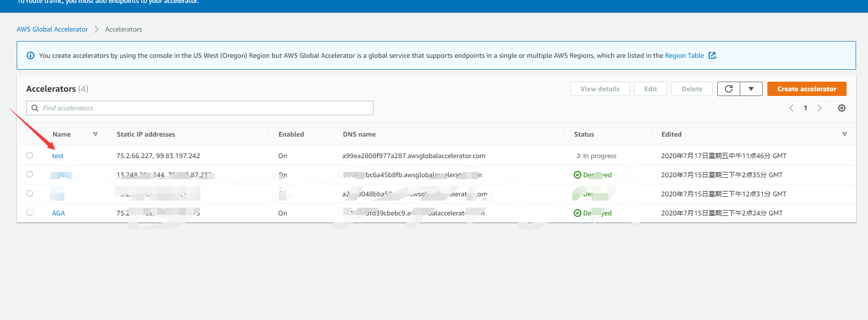The width and height of the screenshot is (868, 320).
Task: Click the refresh accelerators icon button
Action: [x=728, y=89]
